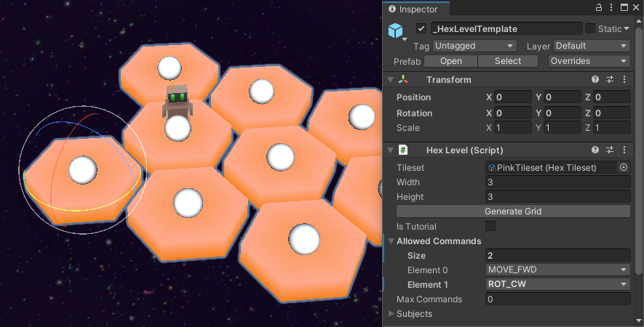The width and height of the screenshot is (644, 327).
Task: Click the Rotation Z field
Action: (x=611, y=113)
